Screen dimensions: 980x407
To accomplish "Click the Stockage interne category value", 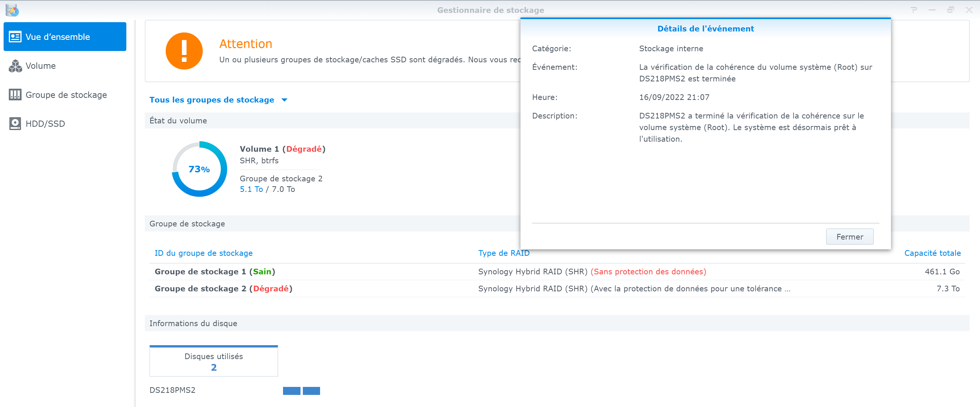I will pos(671,49).
